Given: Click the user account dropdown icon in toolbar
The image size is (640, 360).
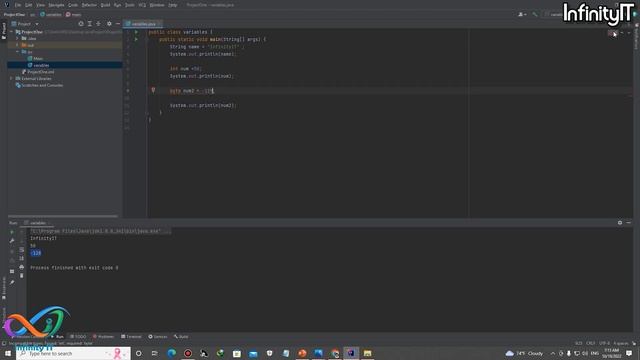Looking at the screenshot, I should point(522,14).
